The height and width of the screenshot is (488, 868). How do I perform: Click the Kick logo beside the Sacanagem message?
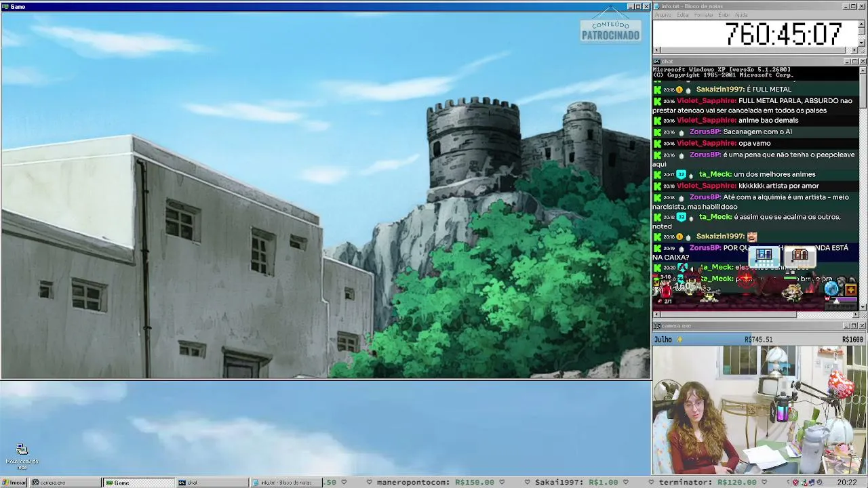(x=657, y=132)
